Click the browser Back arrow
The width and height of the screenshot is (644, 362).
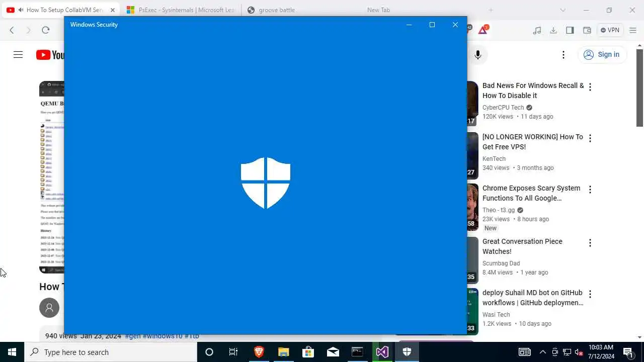[x=12, y=30]
